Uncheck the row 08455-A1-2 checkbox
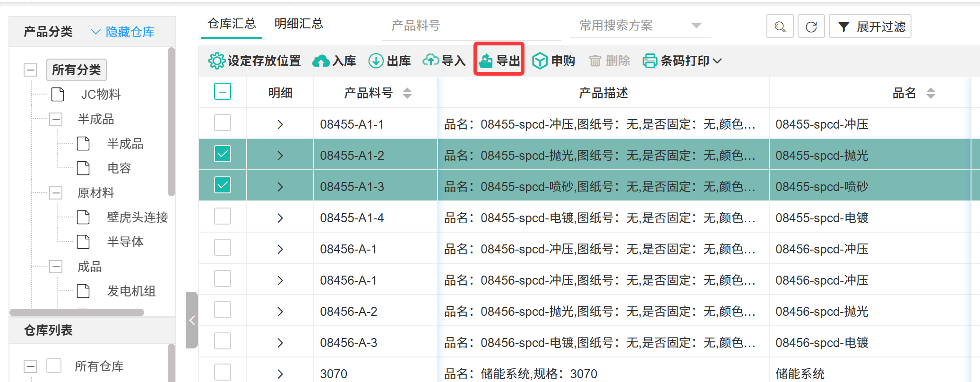Screen dimensions: 980x382 click(223, 154)
